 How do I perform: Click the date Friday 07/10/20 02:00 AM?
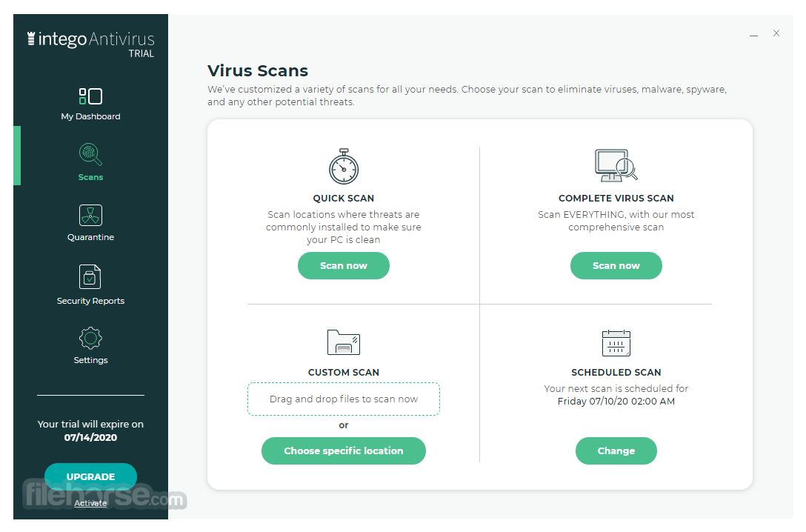click(616, 402)
